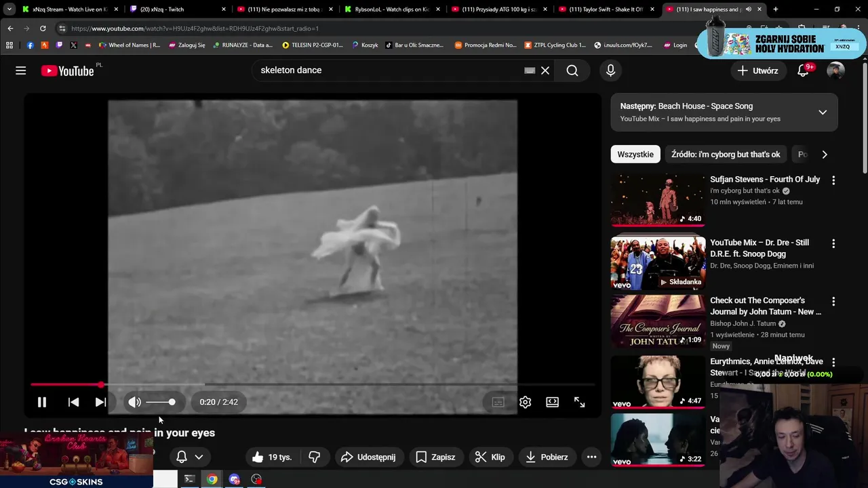Screen dimensions: 868x488
Task: Go back in the browser
Action: coord(10,28)
